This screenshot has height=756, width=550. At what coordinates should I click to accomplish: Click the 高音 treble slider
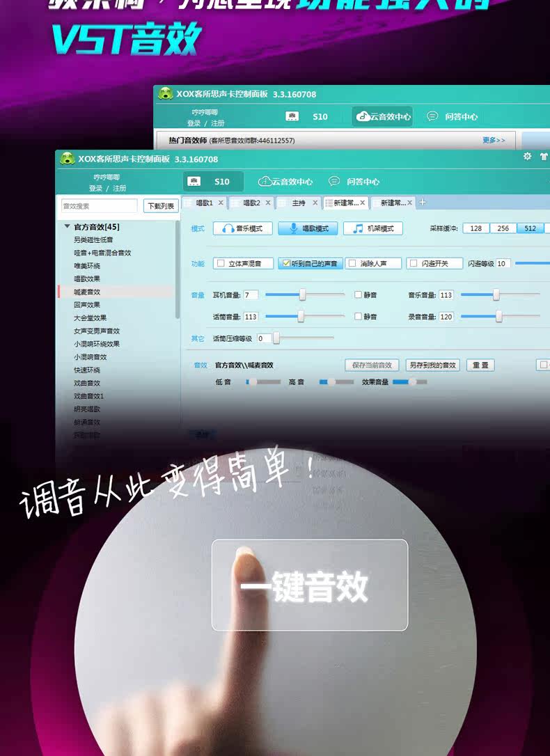336,382
